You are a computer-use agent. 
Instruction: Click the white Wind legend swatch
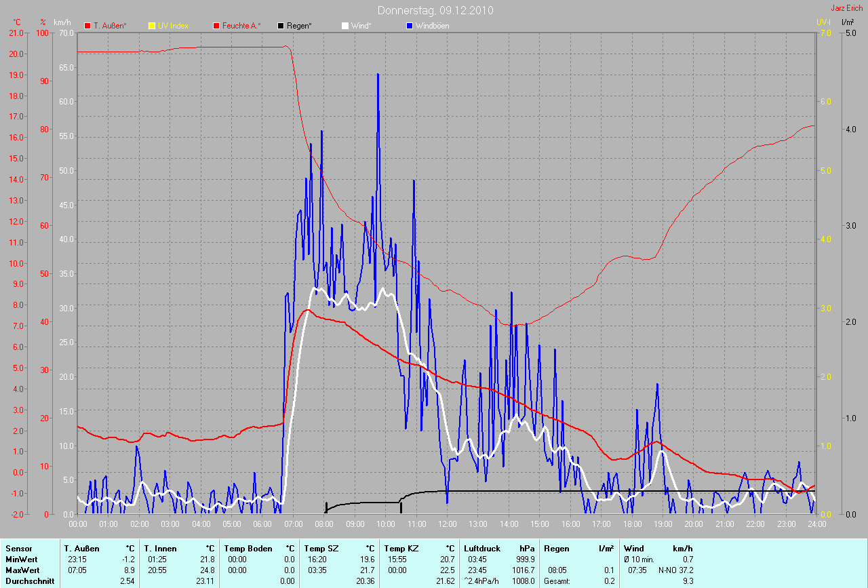click(x=345, y=26)
